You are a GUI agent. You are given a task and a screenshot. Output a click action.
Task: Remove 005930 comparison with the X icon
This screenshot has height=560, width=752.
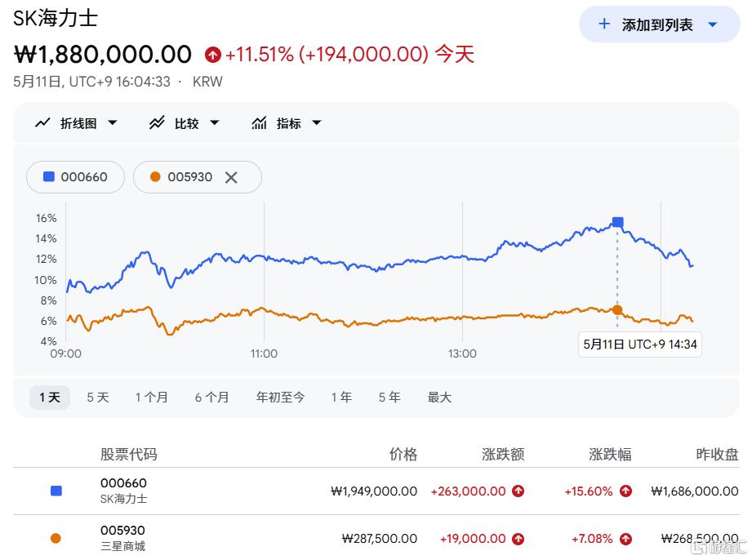231,177
